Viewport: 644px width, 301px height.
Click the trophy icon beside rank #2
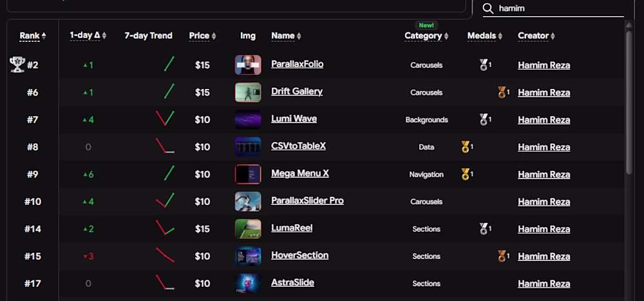(x=17, y=64)
